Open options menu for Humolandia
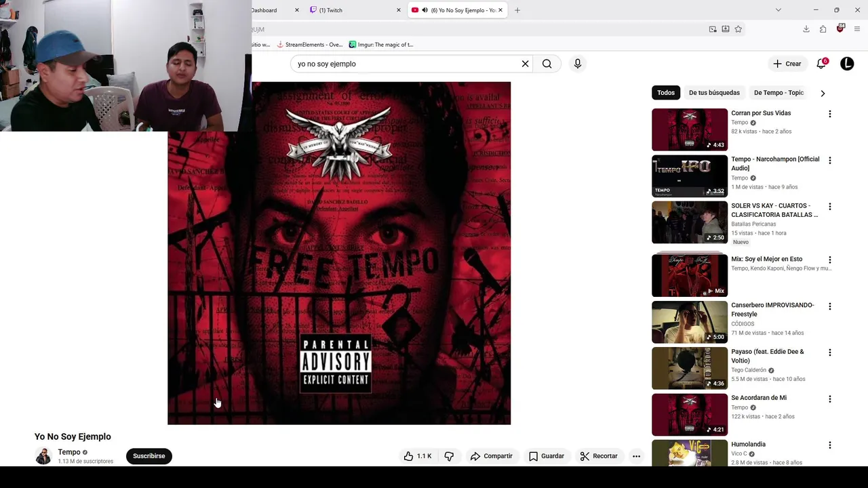 tap(829, 445)
